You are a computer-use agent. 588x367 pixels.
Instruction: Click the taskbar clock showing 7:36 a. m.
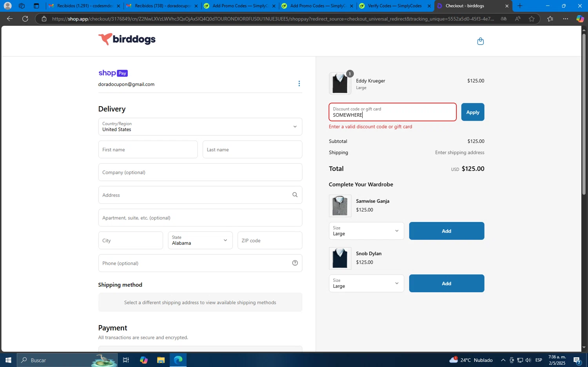coord(557,360)
